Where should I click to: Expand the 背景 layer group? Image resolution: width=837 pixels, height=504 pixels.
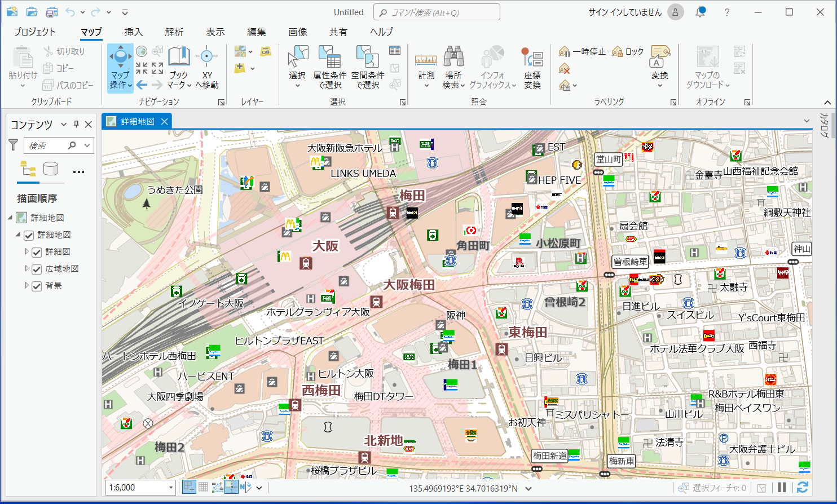point(27,286)
